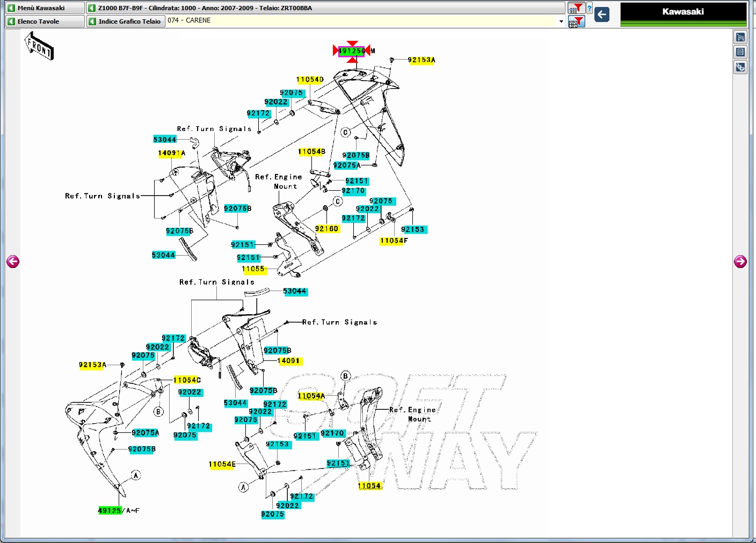Screen dimensions: 756x543
Task: Select part number 11055
Action: (x=253, y=269)
